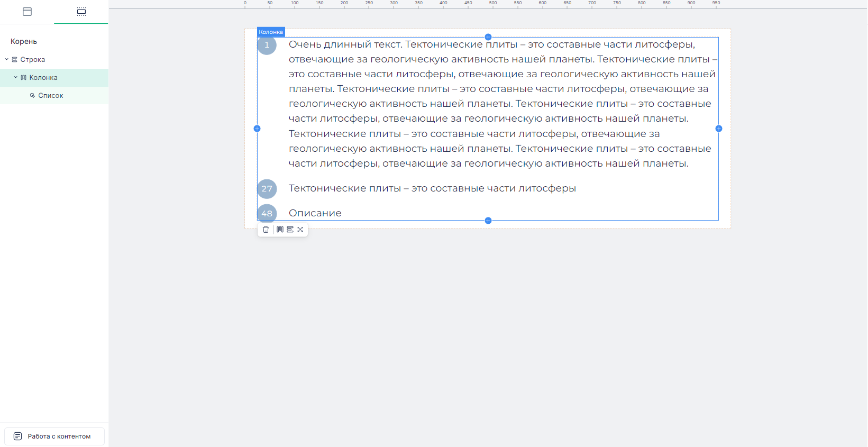868x447 pixels.
Task: Collapse the Колонка tree node
Action: click(x=16, y=77)
